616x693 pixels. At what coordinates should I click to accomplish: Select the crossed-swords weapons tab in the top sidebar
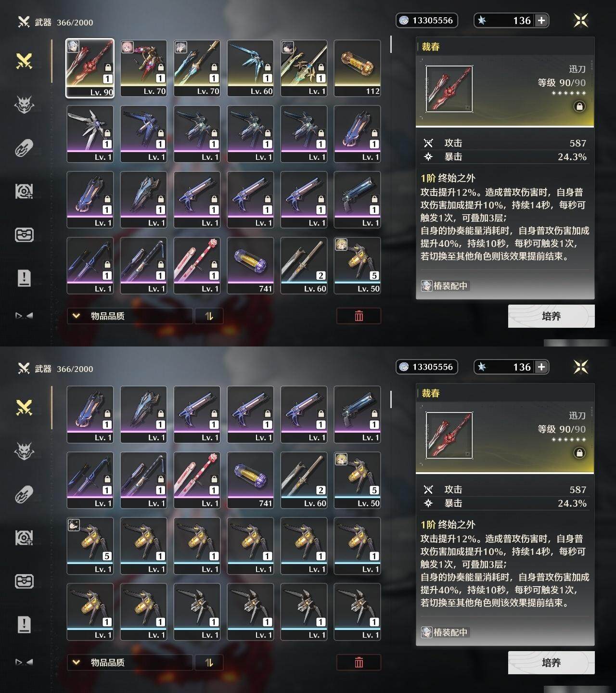[24, 61]
